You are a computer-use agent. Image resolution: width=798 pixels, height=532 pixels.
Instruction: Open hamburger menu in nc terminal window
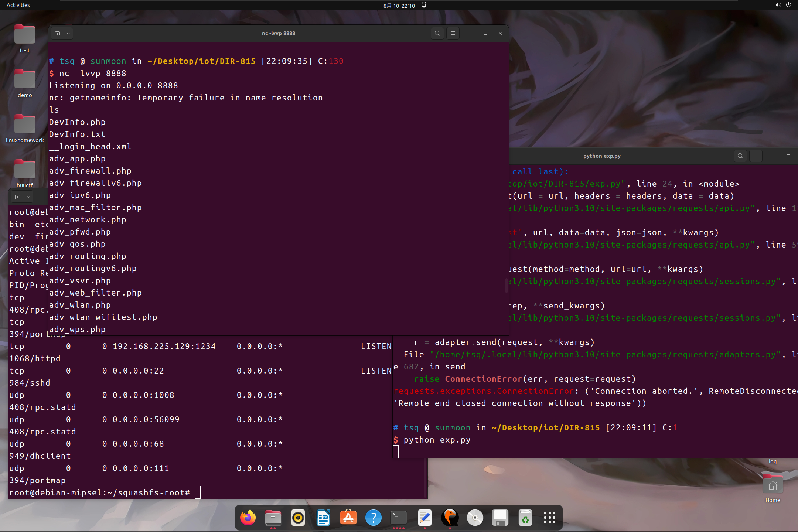click(453, 33)
